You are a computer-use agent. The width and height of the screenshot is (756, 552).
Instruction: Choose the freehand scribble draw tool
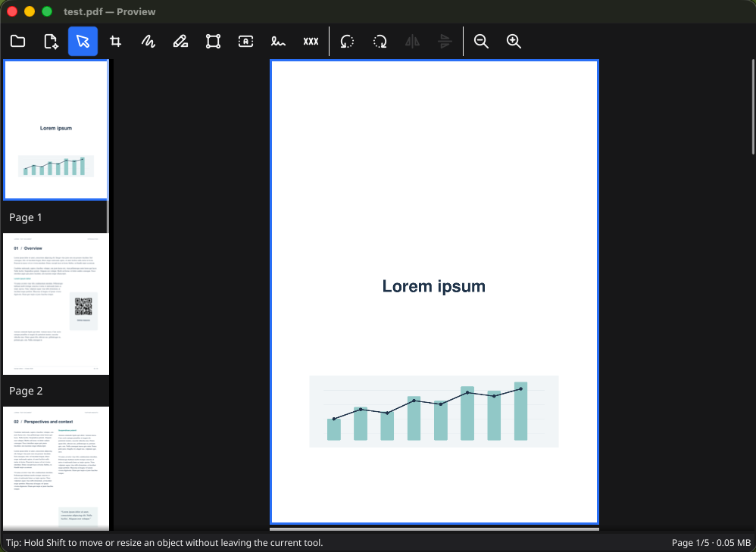pyautogui.click(x=148, y=42)
